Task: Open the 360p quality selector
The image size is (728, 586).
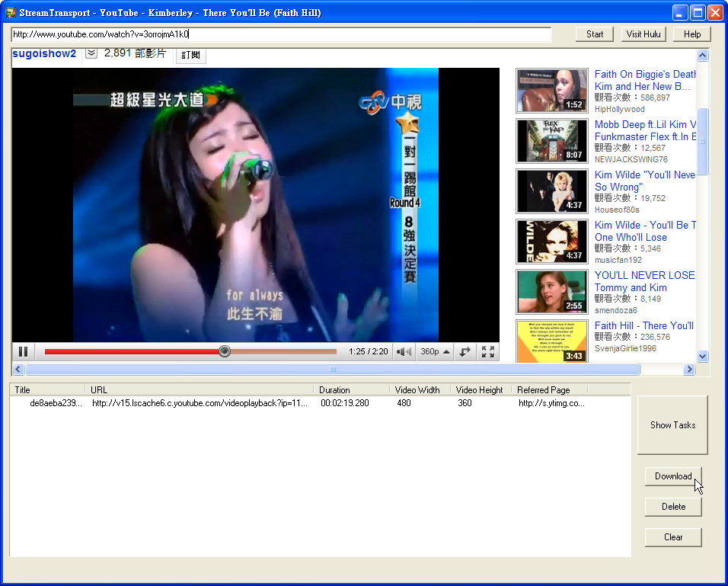Action: click(x=435, y=352)
